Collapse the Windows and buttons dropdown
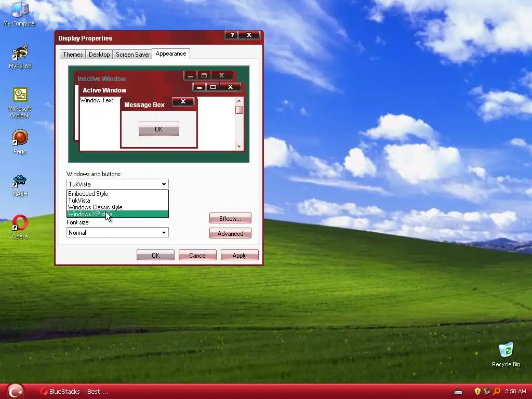 164,184
